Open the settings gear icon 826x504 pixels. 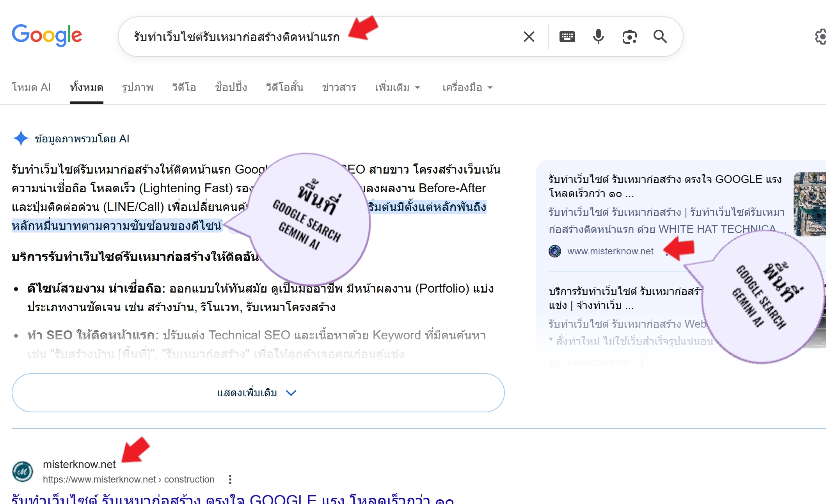point(820,37)
